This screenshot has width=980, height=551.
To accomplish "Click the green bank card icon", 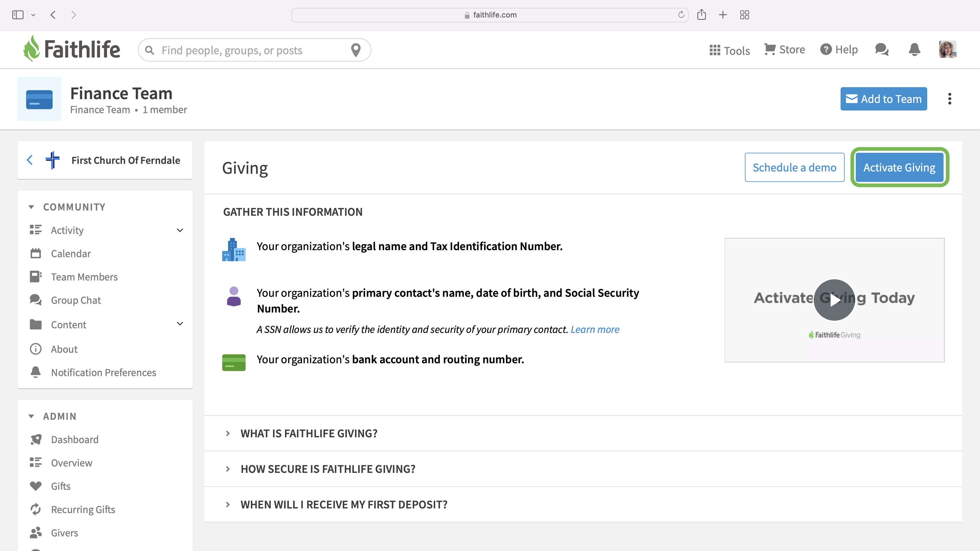I will tap(234, 362).
